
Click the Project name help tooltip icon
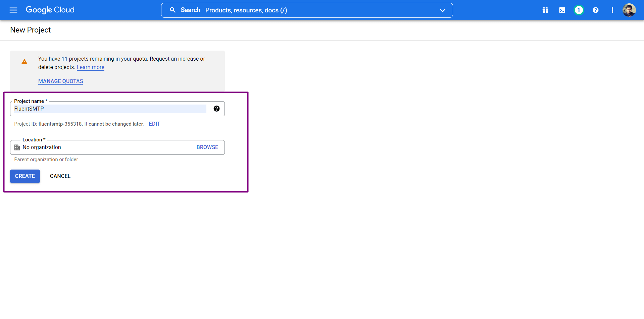216,109
